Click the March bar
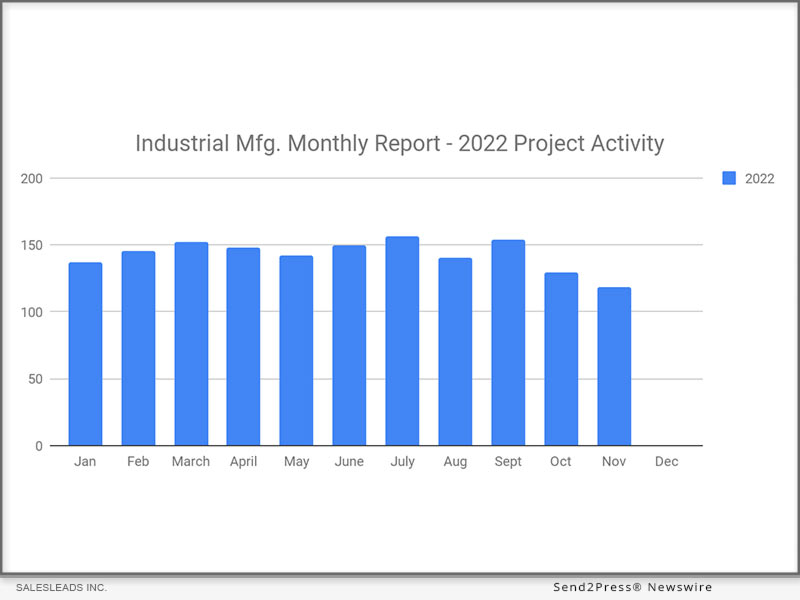Viewport: 800px width, 600px height. coord(191,344)
